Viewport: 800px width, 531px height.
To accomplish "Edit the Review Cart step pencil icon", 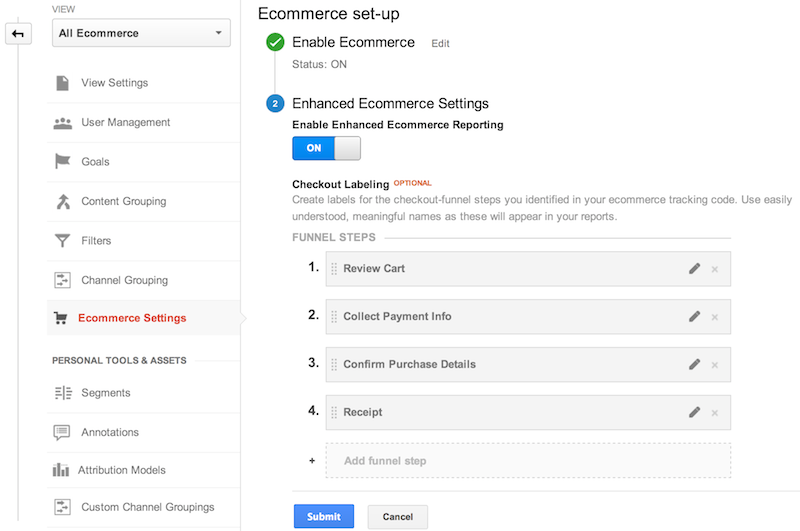I will point(694,269).
